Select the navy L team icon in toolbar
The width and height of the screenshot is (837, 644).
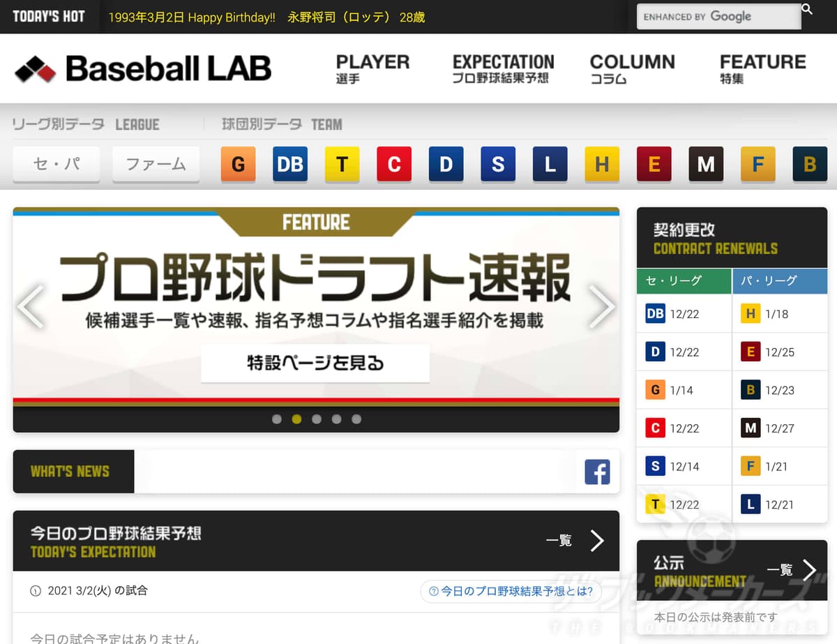550,164
